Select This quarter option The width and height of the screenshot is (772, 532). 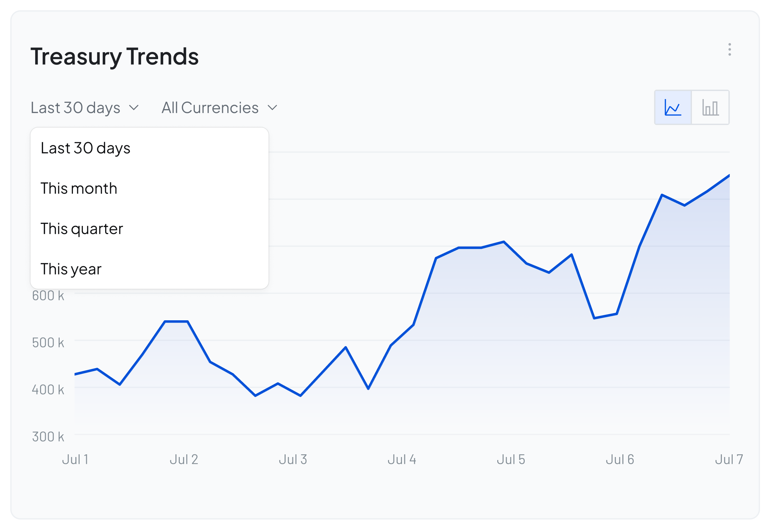pos(82,229)
